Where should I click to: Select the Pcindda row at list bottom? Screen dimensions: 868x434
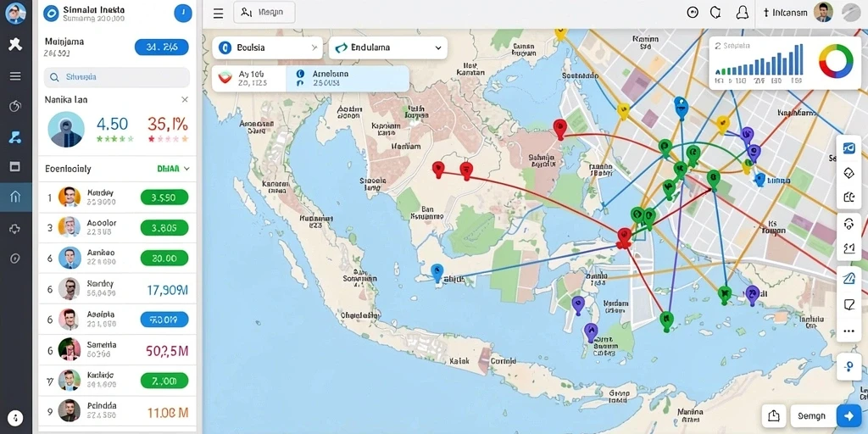(x=117, y=411)
